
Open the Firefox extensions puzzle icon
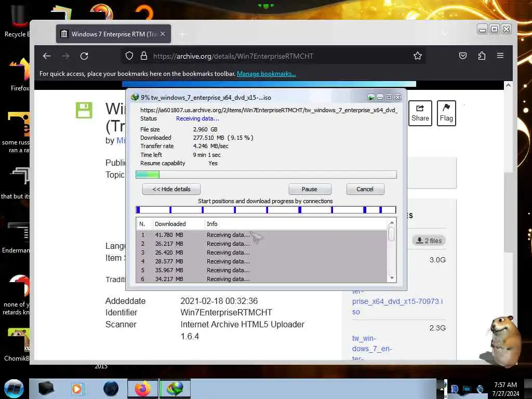tap(482, 56)
